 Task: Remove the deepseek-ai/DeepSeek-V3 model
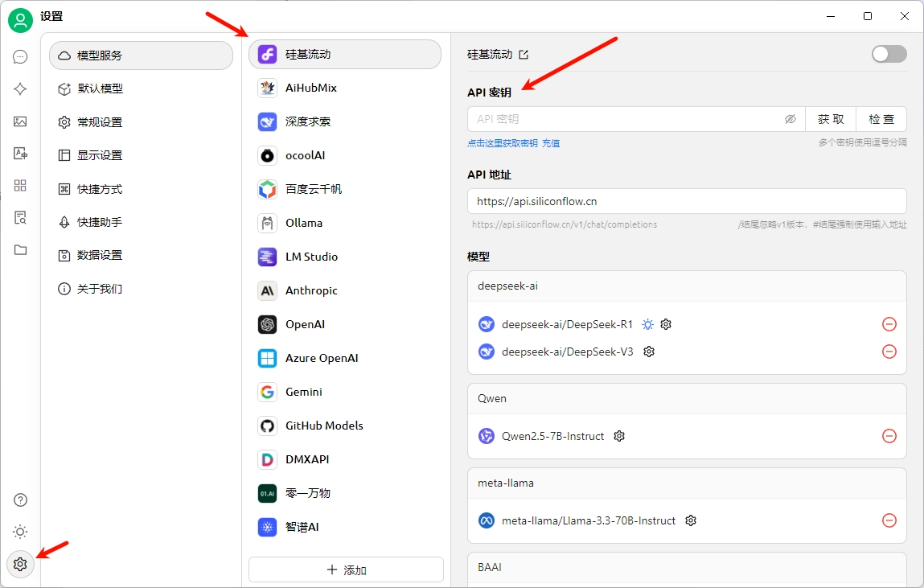[889, 352]
